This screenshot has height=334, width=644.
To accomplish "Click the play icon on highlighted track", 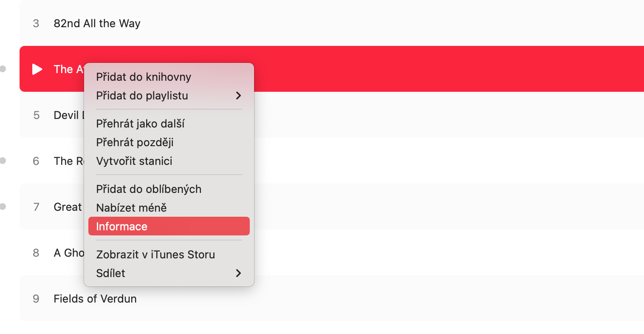I will tap(37, 69).
